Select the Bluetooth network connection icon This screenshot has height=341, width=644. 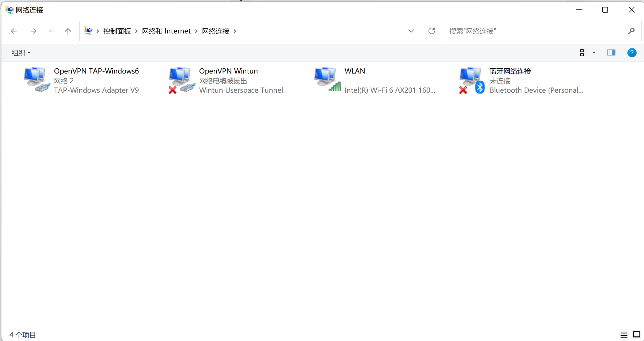coord(473,80)
